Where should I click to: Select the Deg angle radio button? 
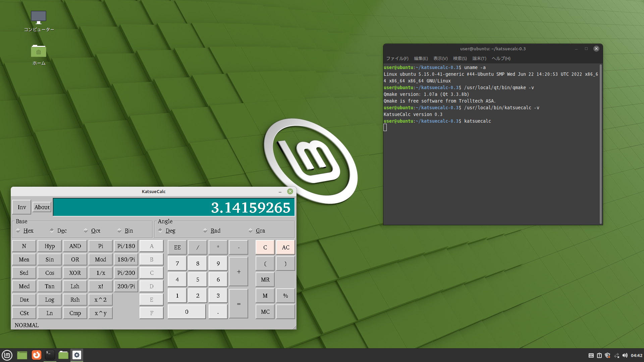tap(167, 231)
